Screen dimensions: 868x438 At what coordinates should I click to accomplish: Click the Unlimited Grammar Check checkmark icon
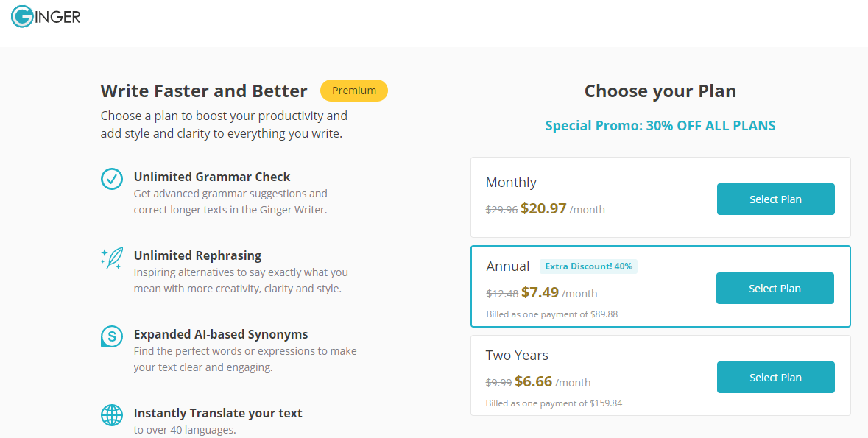[x=112, y=179]
